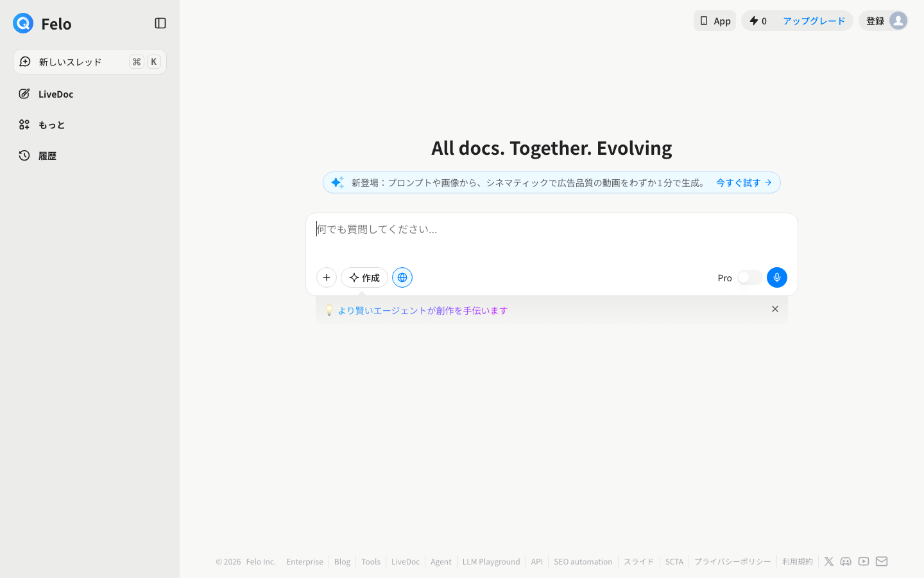
Task: Click 今すぐ試す link in banner
Action: click(744, 182)
